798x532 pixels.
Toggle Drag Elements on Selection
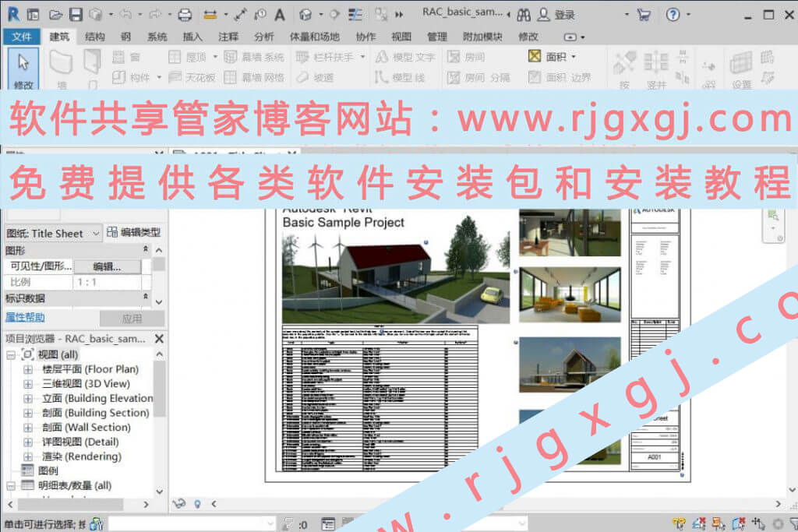tap(758, 523)
